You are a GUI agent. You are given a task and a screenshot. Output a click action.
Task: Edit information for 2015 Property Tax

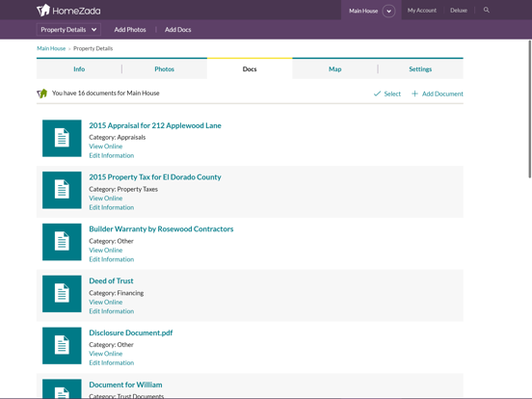[x=111, y=207]
